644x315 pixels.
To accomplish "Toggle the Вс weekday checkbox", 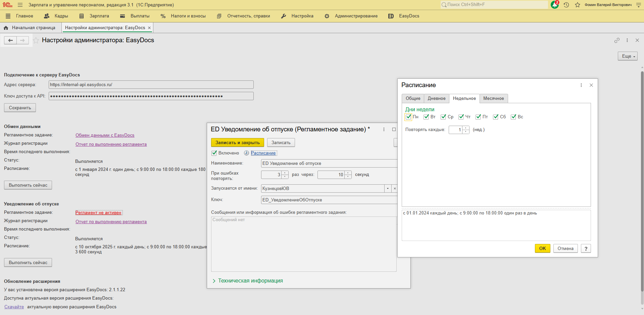I will pos(513,117).
